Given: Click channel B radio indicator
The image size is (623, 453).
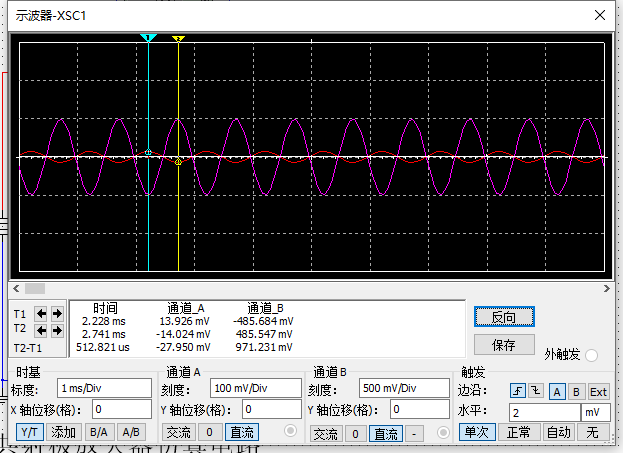Looking at the screenshot, I should coord(443,432).
